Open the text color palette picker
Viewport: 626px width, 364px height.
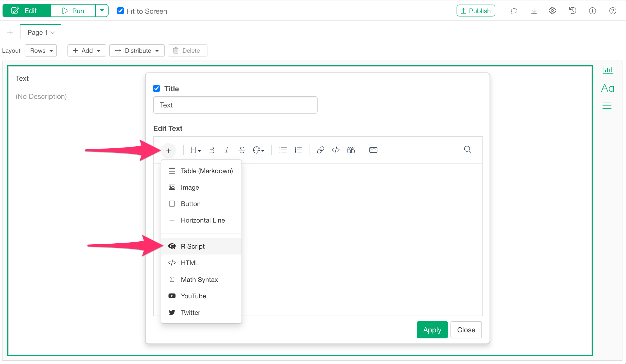(x=259, y=150)
